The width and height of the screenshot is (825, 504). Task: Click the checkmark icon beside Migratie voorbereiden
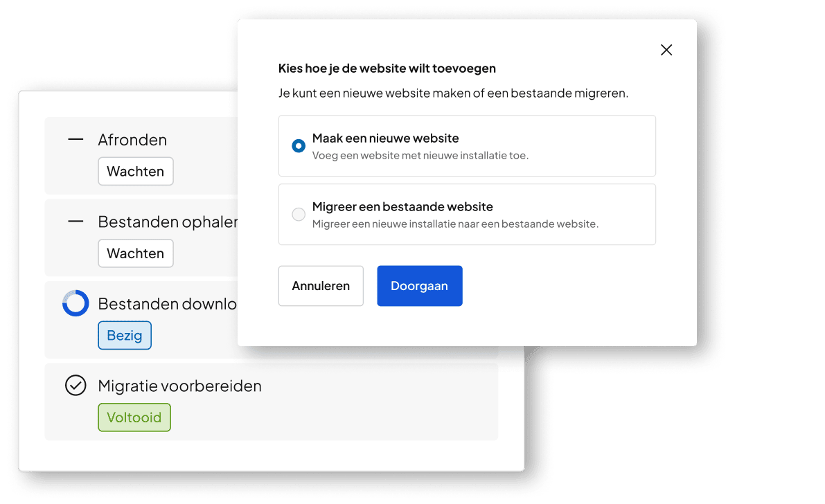point(76,385)
